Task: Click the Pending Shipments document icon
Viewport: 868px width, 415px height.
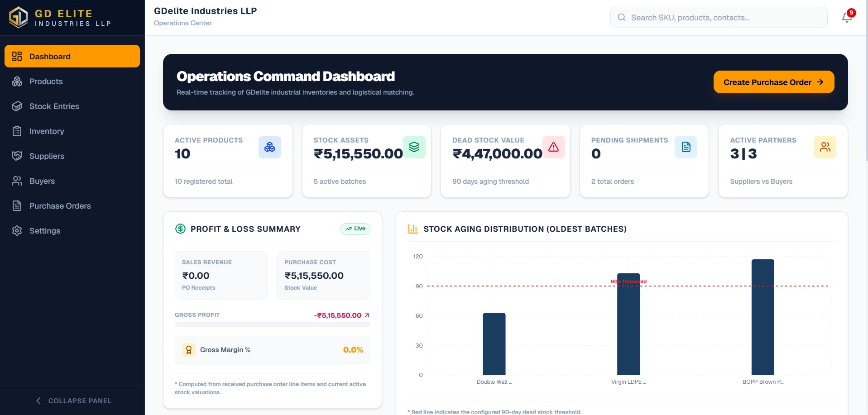Action: coord(686,147)
